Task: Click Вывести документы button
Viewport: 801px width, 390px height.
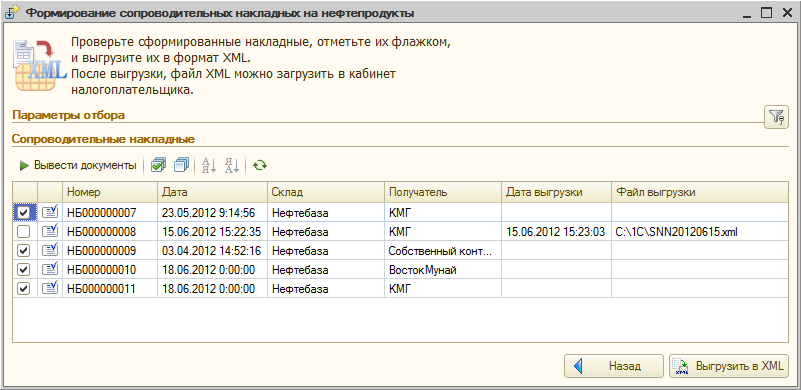Action: click(78, 165)
